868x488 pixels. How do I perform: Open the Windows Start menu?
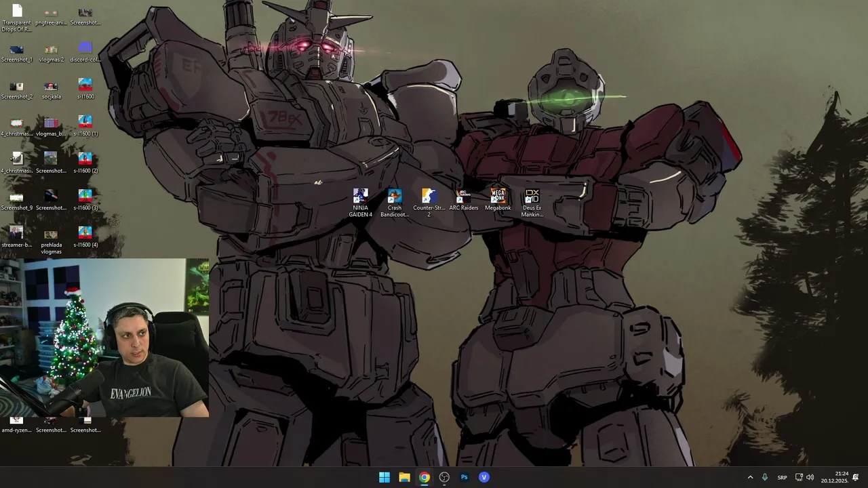click(384, 477)
